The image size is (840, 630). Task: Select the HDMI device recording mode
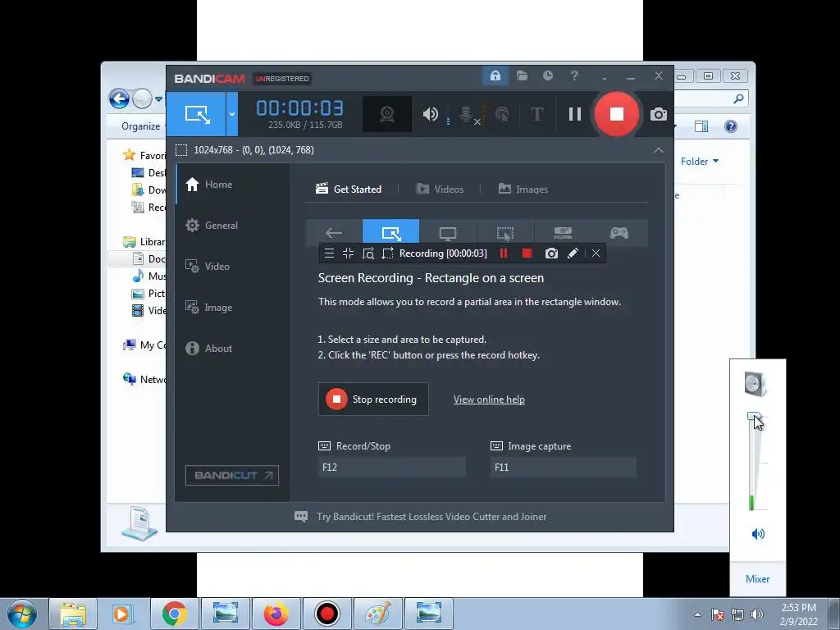[x=562, y=232]
